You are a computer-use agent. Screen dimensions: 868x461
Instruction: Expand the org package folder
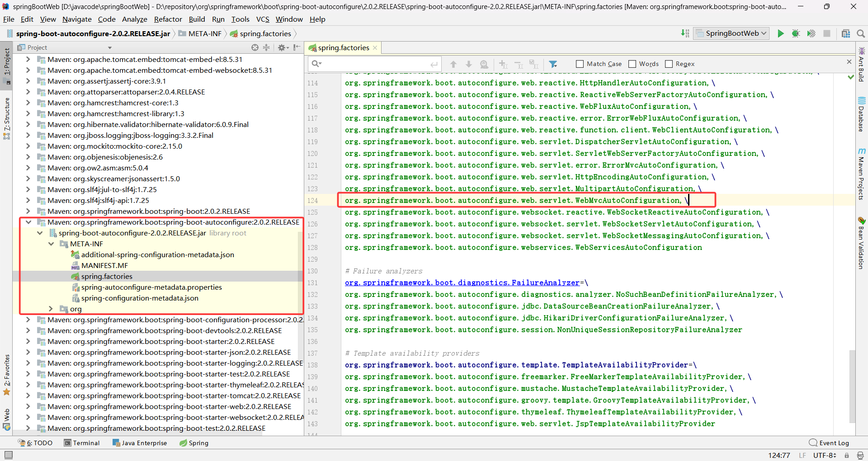51,309
